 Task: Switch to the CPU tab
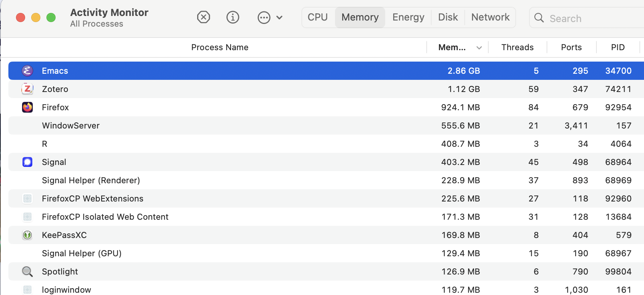(318, 17)
